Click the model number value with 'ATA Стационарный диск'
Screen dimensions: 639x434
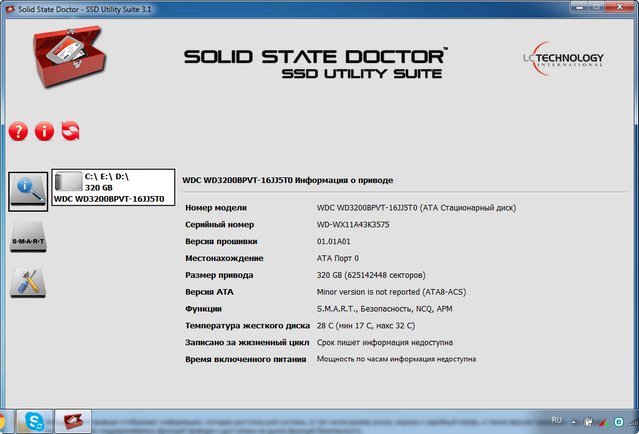coord(416,208)
